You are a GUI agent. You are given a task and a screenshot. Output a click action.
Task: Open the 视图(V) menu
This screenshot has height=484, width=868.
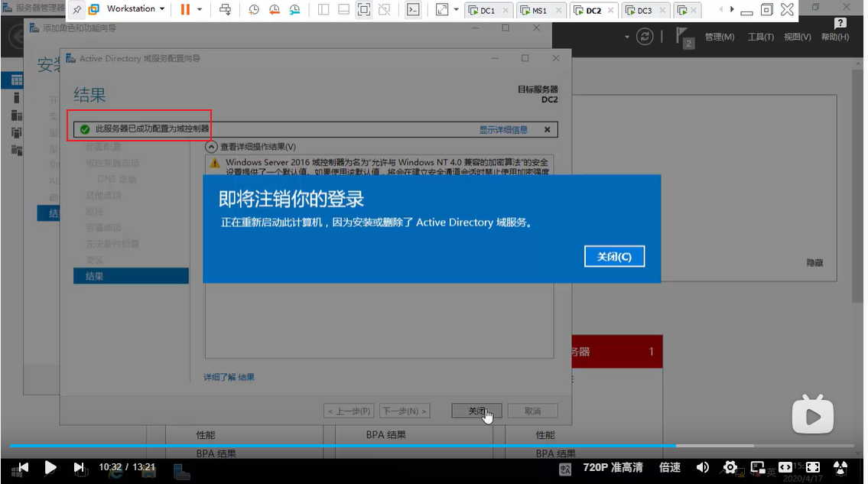[797, 37]
